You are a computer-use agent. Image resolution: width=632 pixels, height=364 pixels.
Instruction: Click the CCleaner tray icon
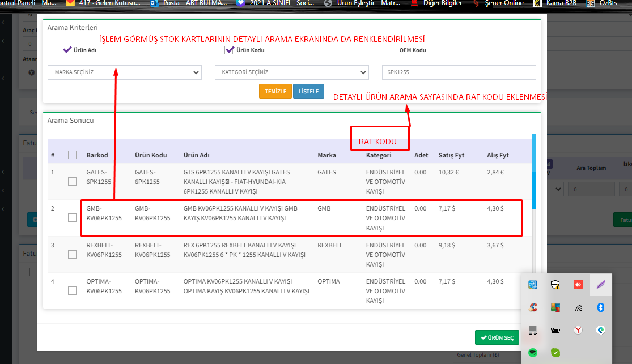click(x=533, y=307)
